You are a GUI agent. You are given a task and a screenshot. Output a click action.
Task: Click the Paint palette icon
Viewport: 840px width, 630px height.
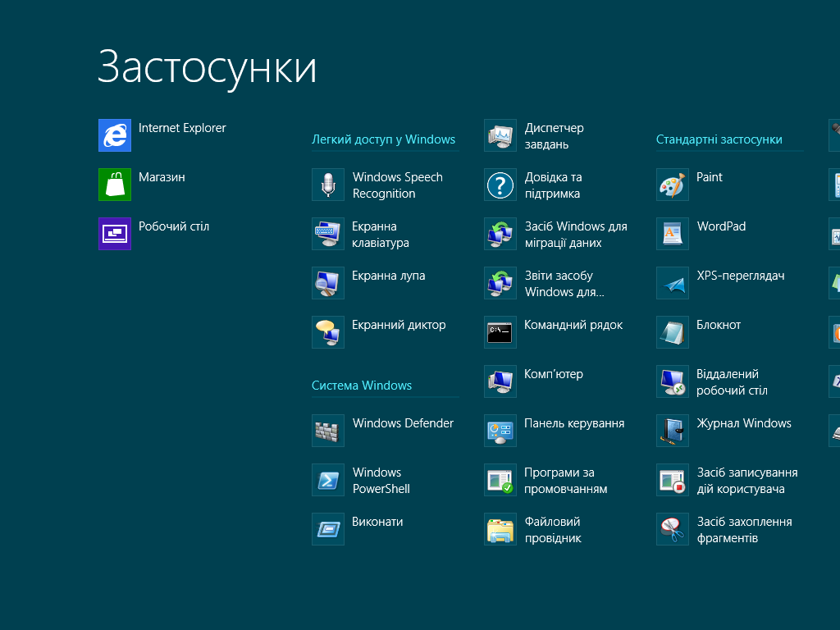pos(673,185)
